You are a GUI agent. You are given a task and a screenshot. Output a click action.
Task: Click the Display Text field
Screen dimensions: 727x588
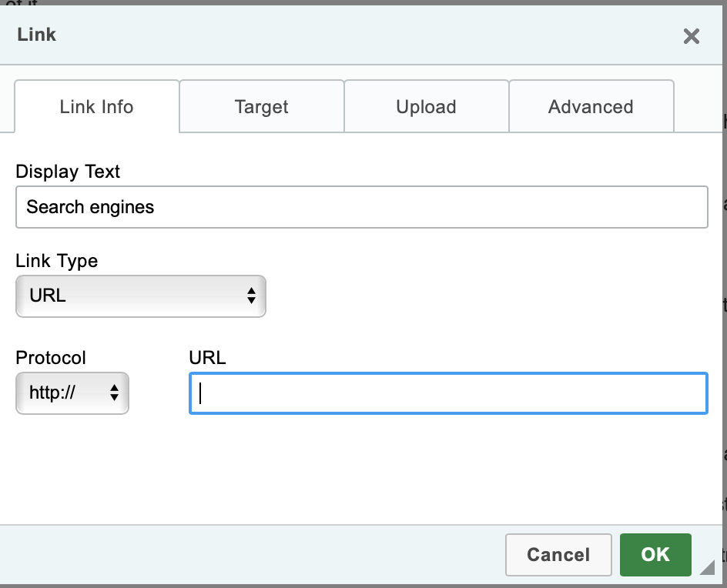[x=362, y=207]
